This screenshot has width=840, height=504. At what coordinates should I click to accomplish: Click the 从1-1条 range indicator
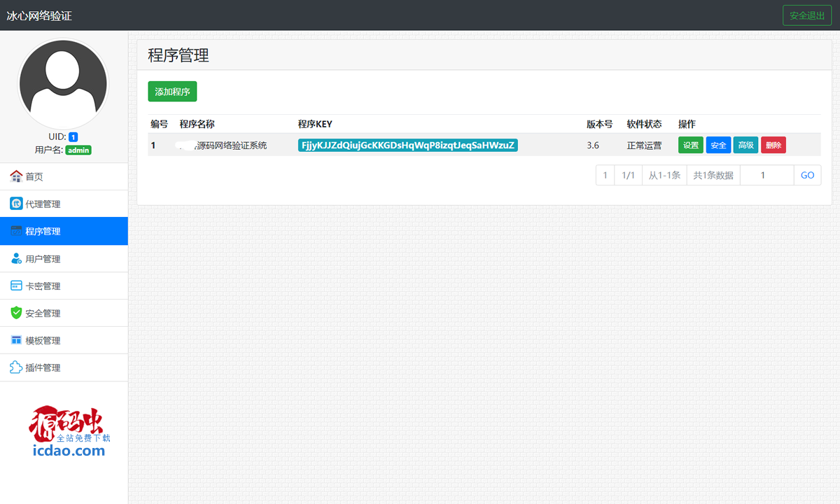coord(664,175)
